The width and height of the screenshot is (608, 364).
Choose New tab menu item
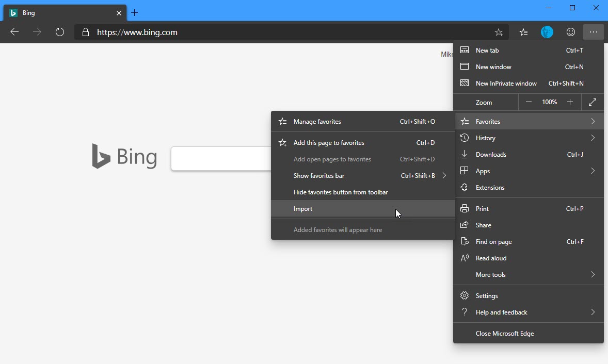(529, 51)
